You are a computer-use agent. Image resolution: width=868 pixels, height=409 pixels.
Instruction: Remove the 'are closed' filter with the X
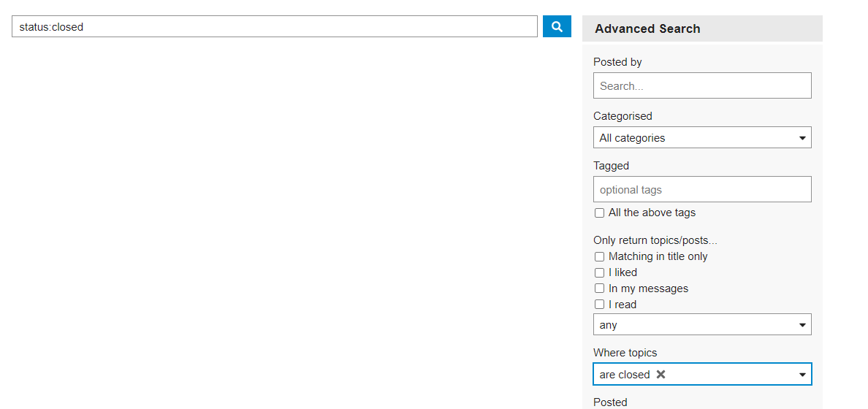[x=660, y=374]
